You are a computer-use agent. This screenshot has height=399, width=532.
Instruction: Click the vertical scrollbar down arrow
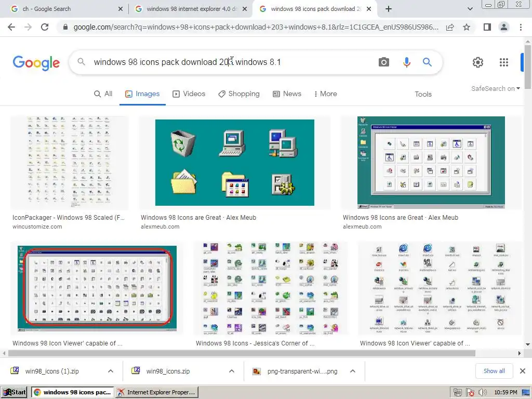click(528, 345)
